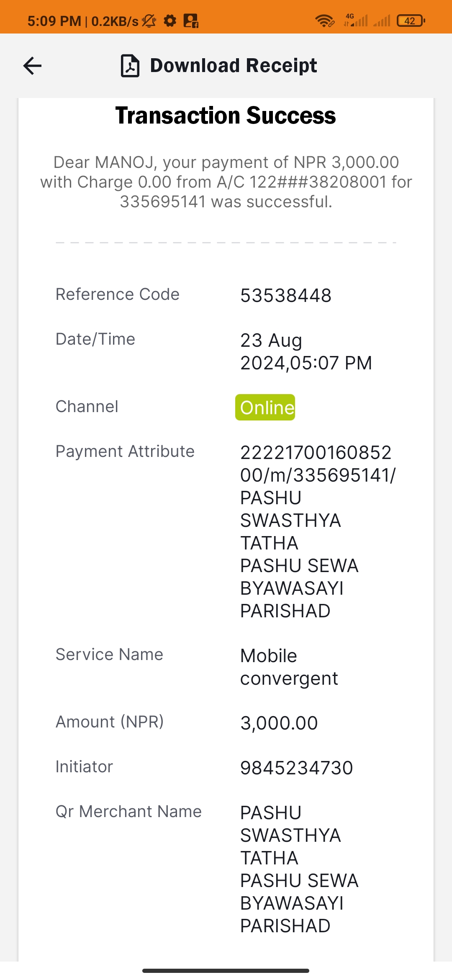This screenshot has height=980, width=452.
Task: Tap the Transaction Success heading
Action: click(226, 116)
